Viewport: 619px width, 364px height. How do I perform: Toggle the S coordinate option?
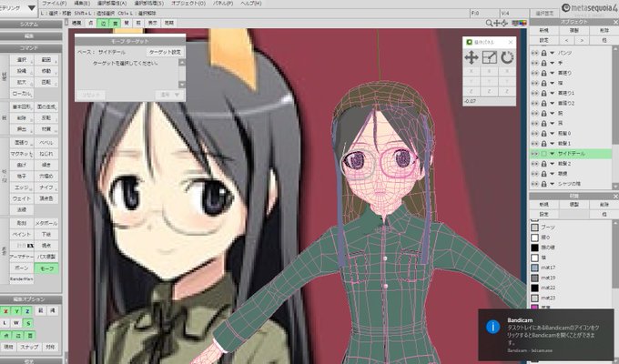[x=28, y=323]
